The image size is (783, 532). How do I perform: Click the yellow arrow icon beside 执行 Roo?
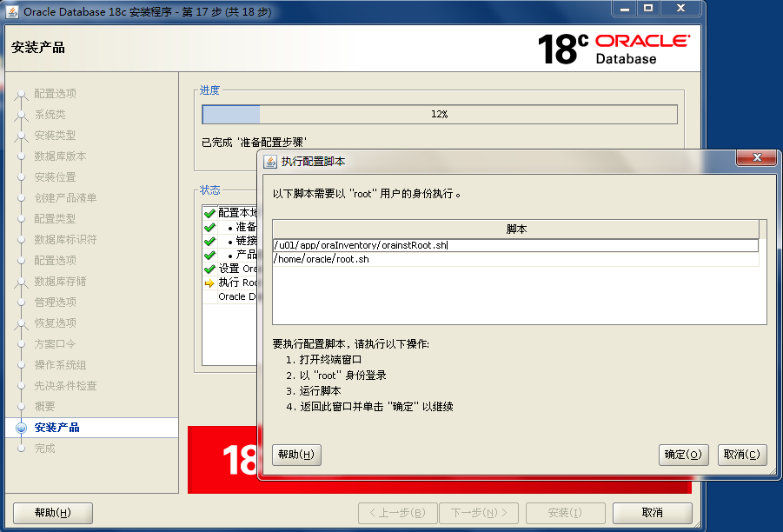[x=209, y=283]
